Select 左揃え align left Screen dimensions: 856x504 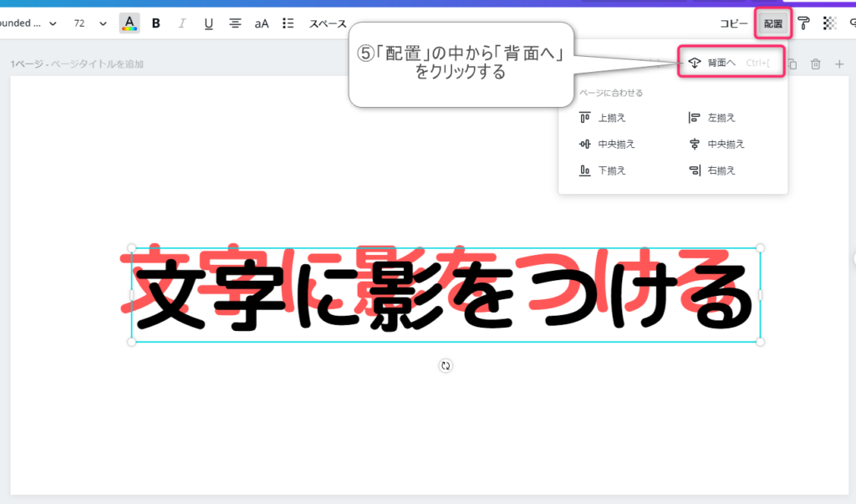(712, 117)
